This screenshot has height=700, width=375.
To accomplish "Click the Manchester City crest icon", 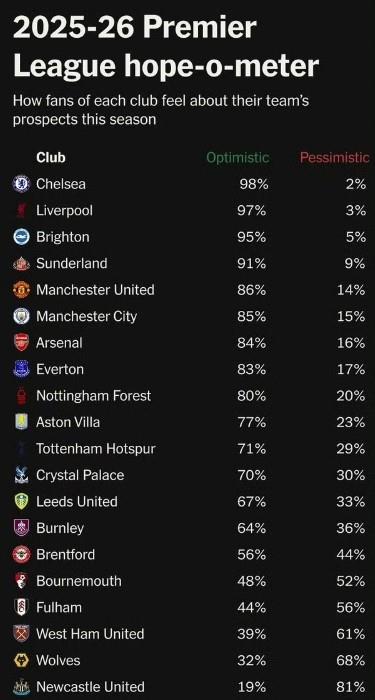I will coord(21,316).
